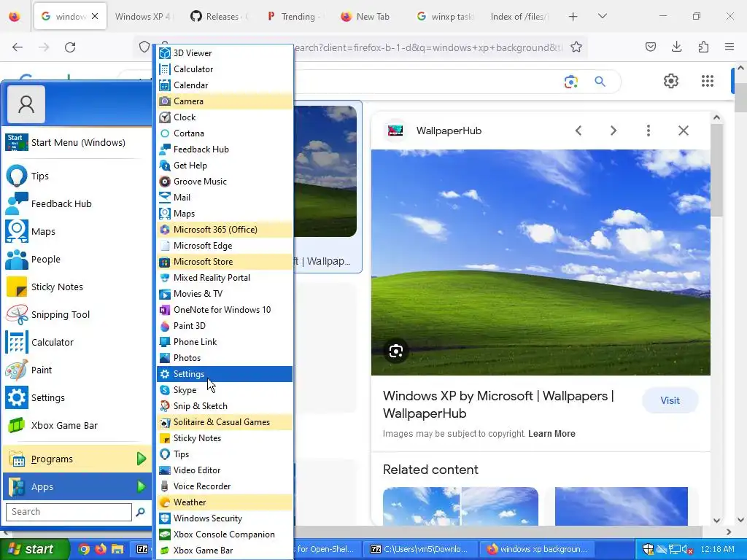Open the Google apps grid
Screen dimensions: 747x560
[708, 81]
